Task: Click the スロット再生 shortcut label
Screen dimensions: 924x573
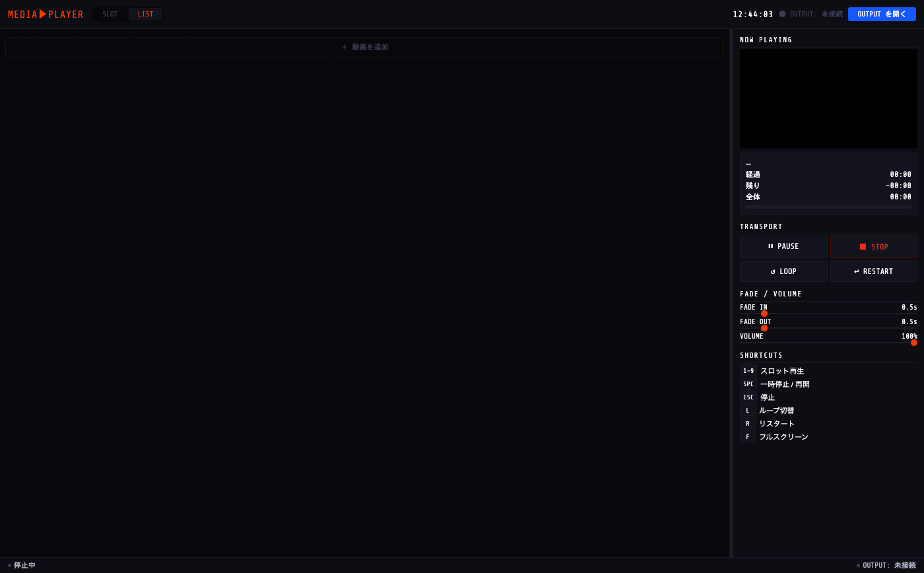Action: coord(782,371)
